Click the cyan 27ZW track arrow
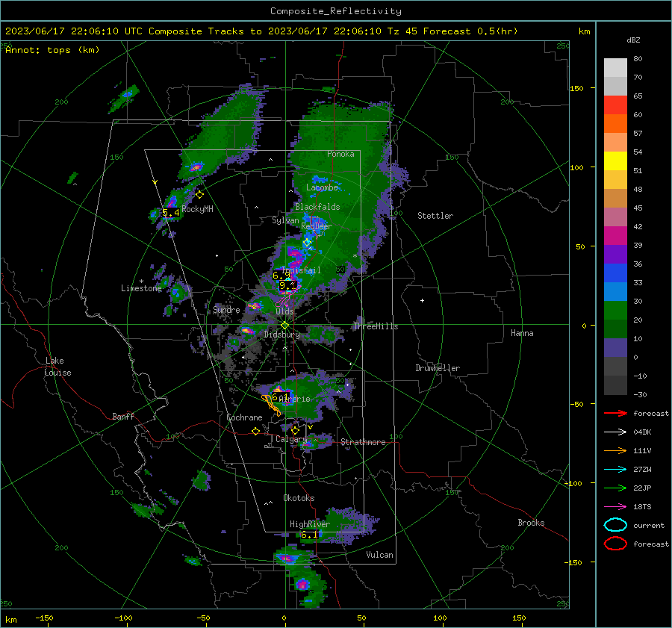The image size is (672, 628). pyautogui.click(x=615, y=470)
